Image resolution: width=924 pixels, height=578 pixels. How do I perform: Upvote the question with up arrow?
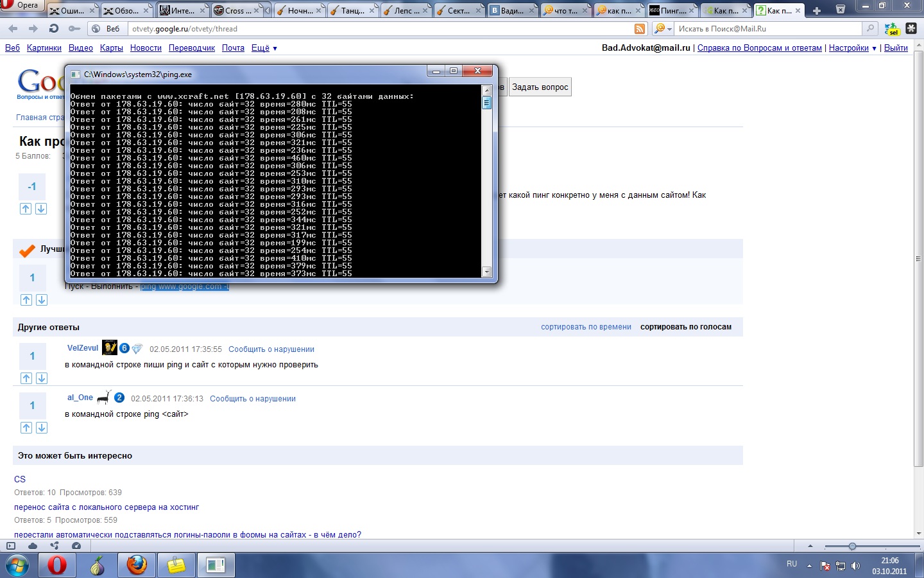tap(26, 209)
